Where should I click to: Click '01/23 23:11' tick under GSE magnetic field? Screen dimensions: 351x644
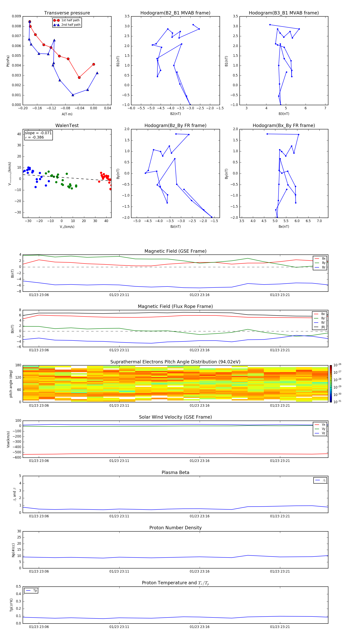pyautogui.click(x=119, y=295)
